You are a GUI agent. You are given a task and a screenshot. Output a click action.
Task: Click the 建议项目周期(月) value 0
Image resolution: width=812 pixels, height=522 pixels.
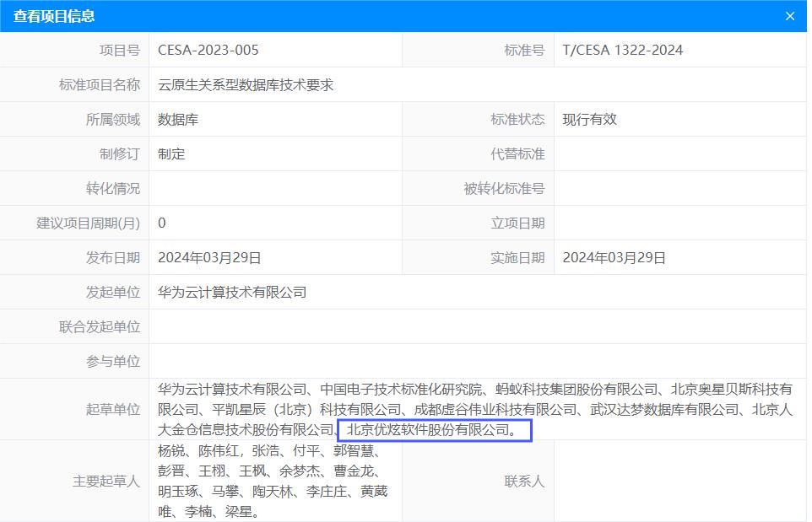162,223
